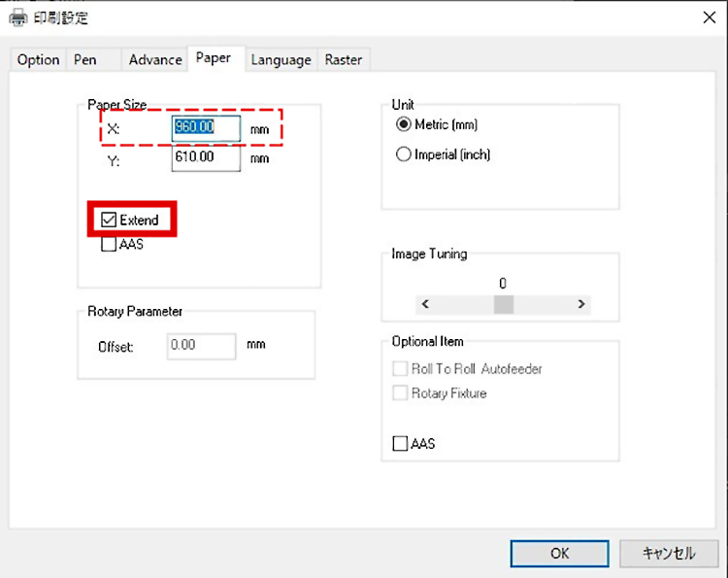
Task: Click the printer icon in title bar
Action: click(18, 18)
